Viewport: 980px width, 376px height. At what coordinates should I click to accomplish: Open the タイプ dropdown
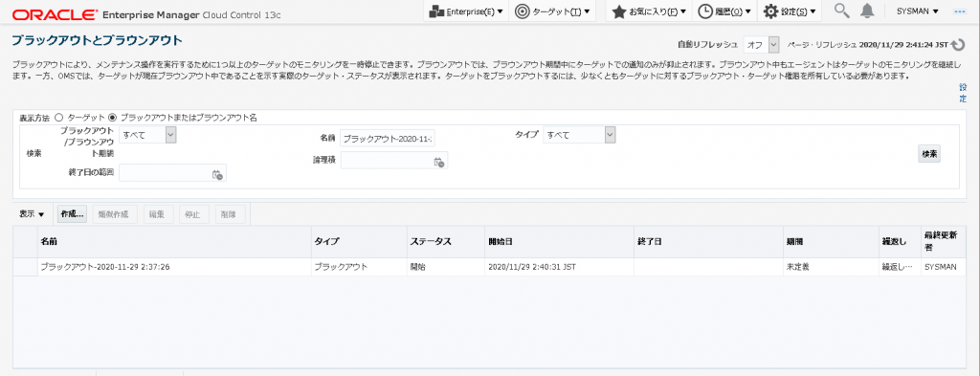pyautogui.click(x=579, y=134)
